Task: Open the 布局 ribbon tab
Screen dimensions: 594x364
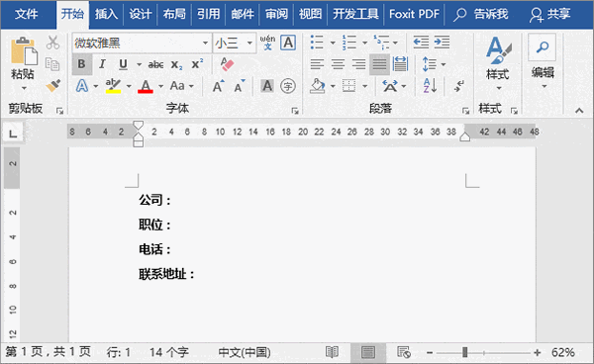Action: [174, 15]
